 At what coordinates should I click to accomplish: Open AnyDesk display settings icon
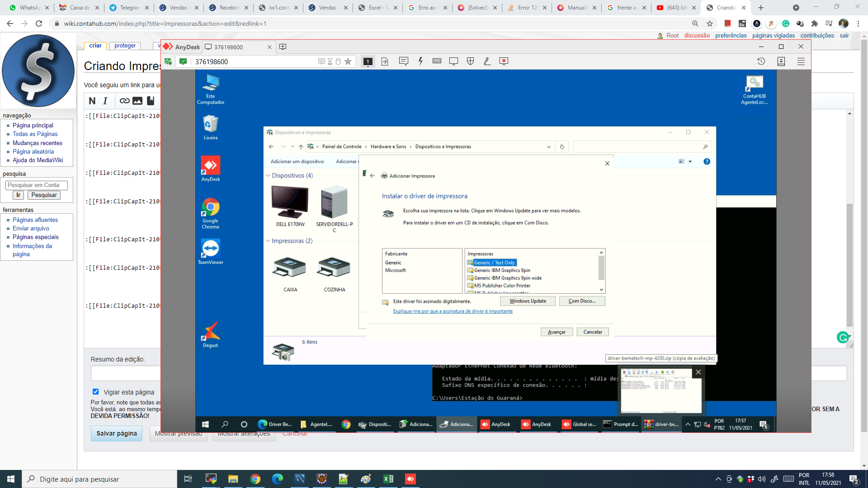click(x=453, y=61)
